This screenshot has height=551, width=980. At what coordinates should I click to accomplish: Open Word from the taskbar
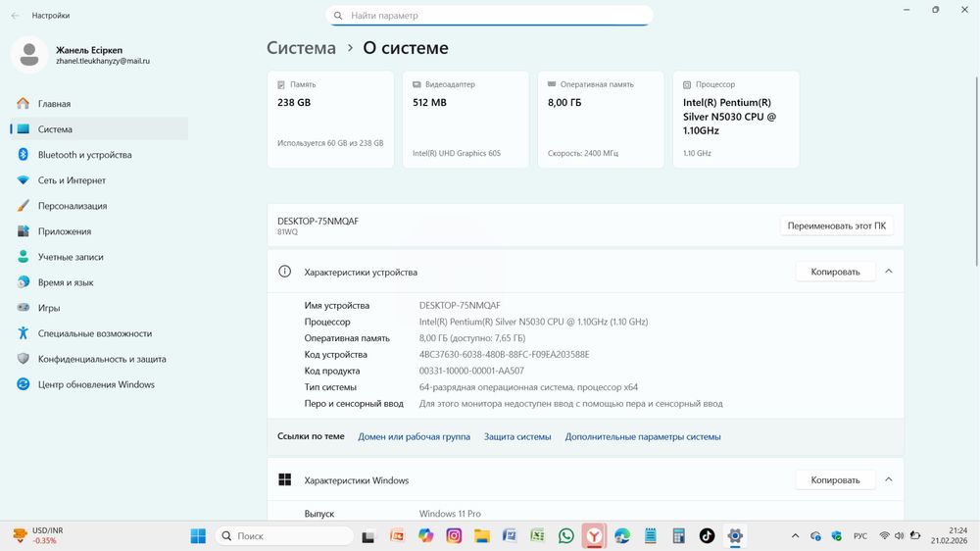pyautogui.click(x=510, y=536)
